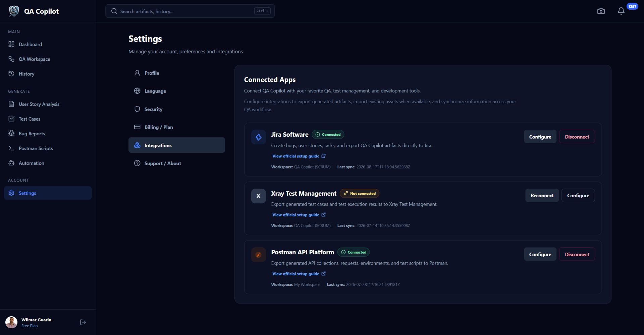Go to QA Workspace
Viewport: 644px width, 335px height.
point(48,59)
